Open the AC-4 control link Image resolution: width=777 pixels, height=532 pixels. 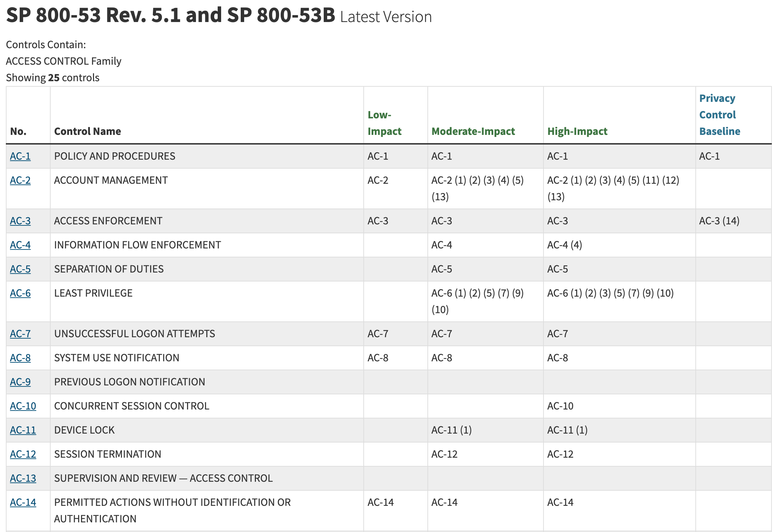coord(20,245)
